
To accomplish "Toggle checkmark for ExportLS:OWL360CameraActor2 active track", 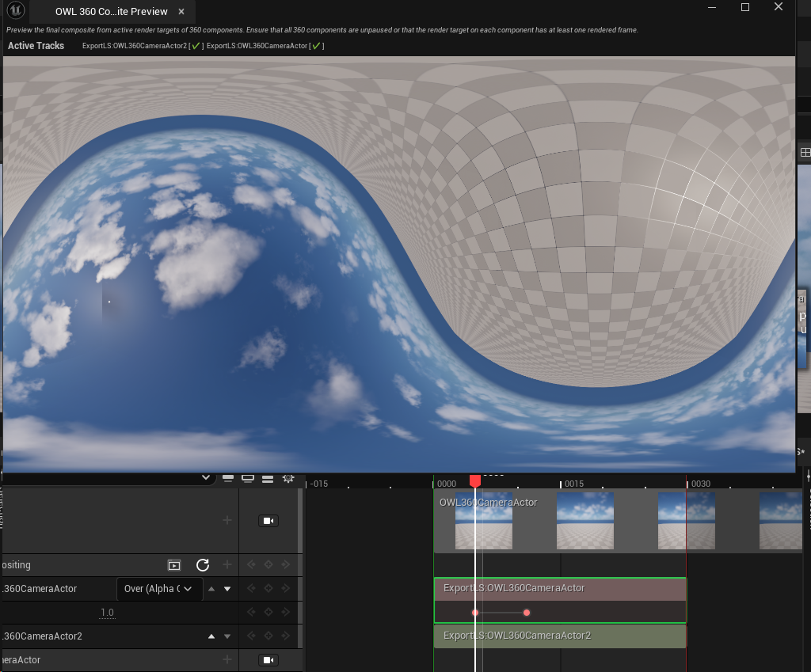I will pyautogui.click(x=196, y=46).
